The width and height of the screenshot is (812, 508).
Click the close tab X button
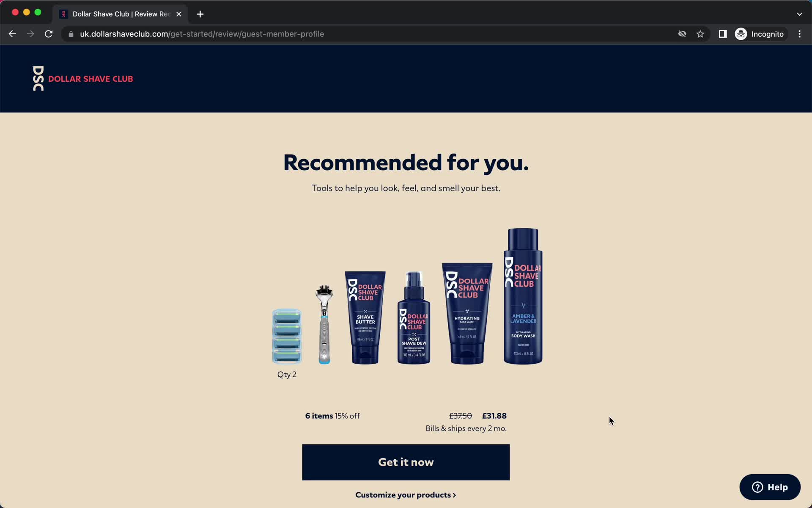coord(179,14)
